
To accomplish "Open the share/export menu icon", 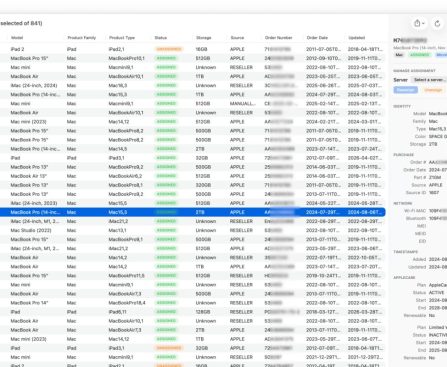I will (x=419, y=23).
